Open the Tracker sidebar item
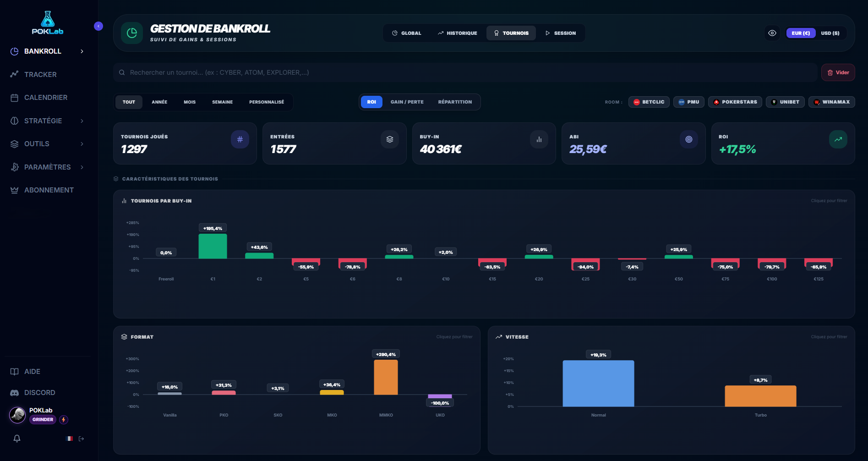The image size is (868, 461). coord(40,75)
